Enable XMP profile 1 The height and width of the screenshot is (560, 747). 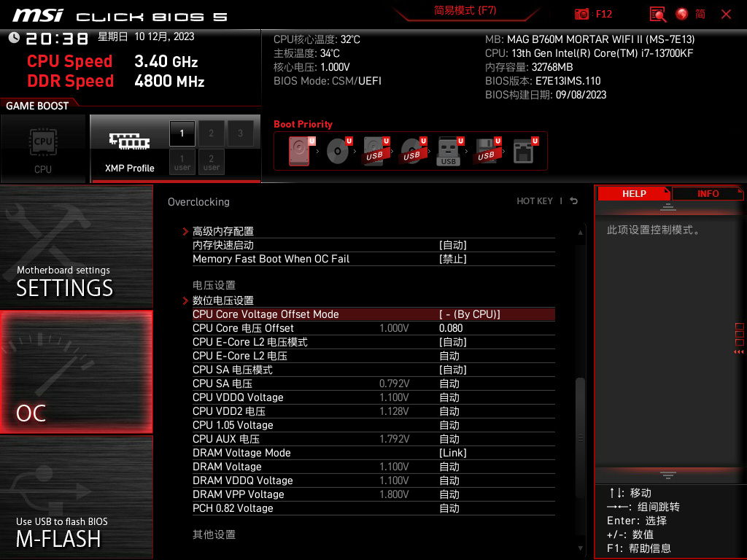click(x=182, y=133)
